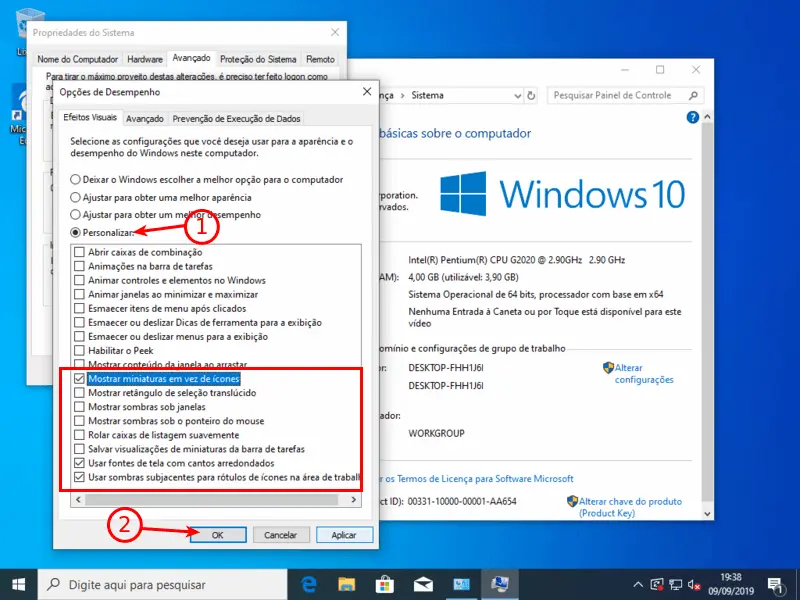Screen dimensions: 800x600
Task: Open the notification center icon
Action: tap(776, 585)
